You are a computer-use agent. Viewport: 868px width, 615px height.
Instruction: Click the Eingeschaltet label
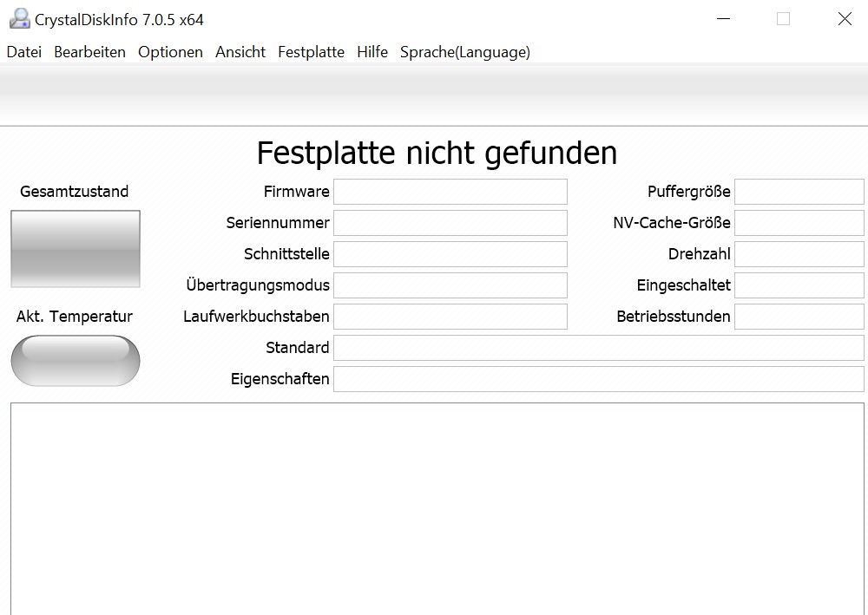684,285
